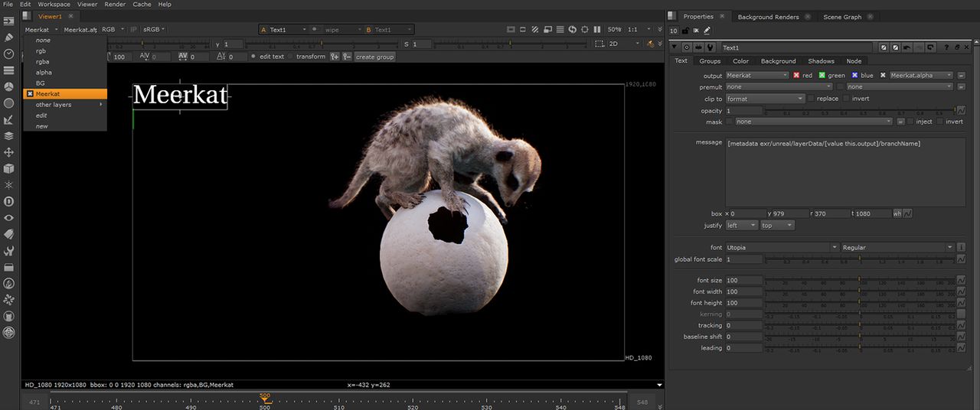Select the alpha layer from the list
The height and width of the screenshot is (410, 980).
coord(44,72)
